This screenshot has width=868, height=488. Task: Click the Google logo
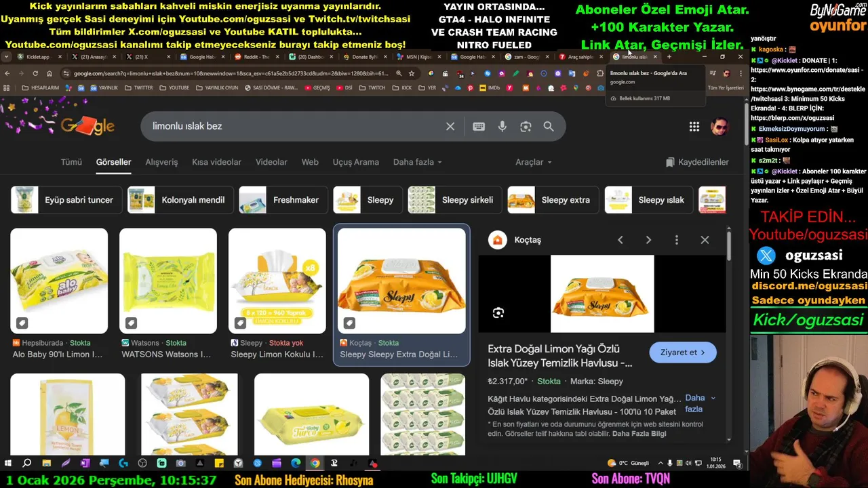tap(87, 126)
